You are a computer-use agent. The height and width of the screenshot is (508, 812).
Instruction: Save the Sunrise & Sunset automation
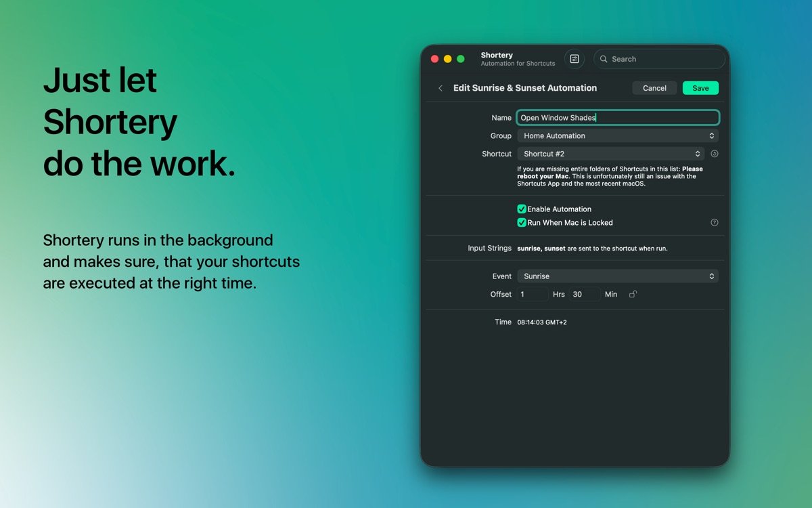coord(700,88)
